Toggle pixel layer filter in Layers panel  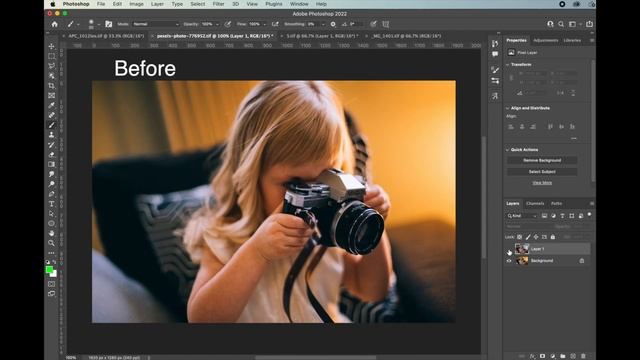pos(544,216)
